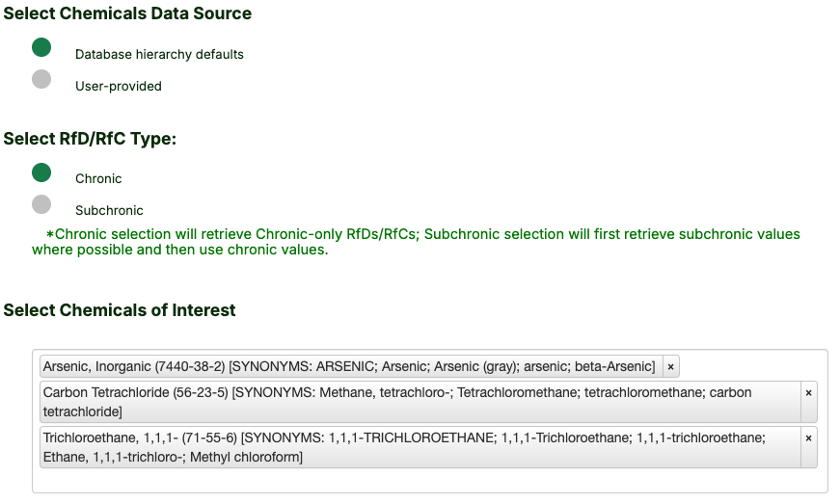Click the "Subchronic" option label text
The image size is (840, 504).
[109, 211]
